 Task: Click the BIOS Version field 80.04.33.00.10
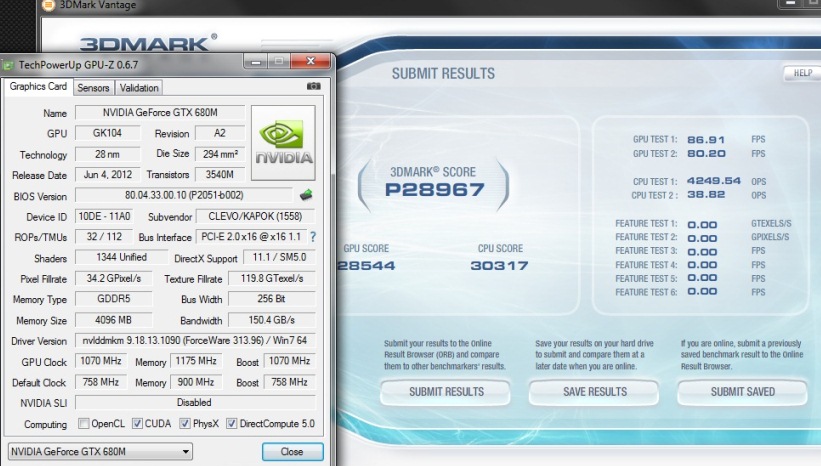184,195
